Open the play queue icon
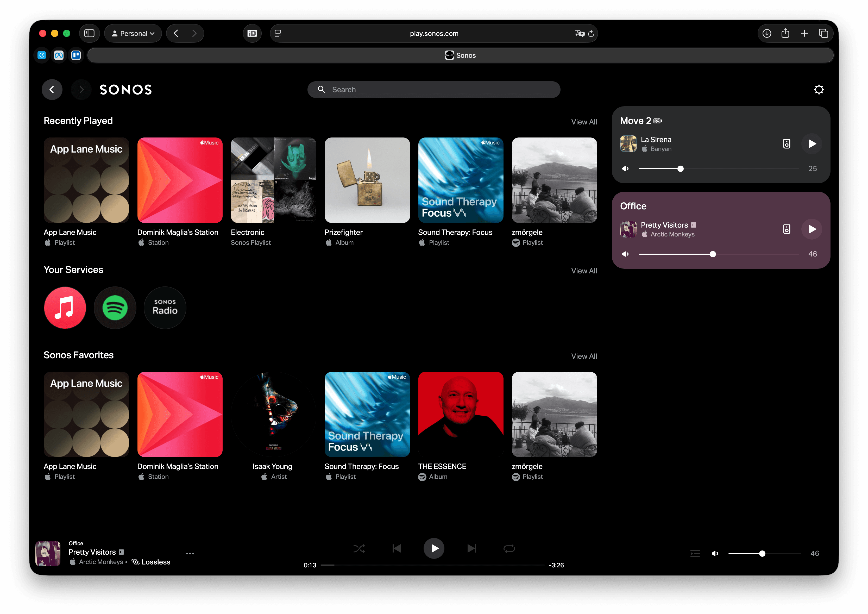Image resolution: width=868 pixels, height=614 pixels. coord(695,554)
